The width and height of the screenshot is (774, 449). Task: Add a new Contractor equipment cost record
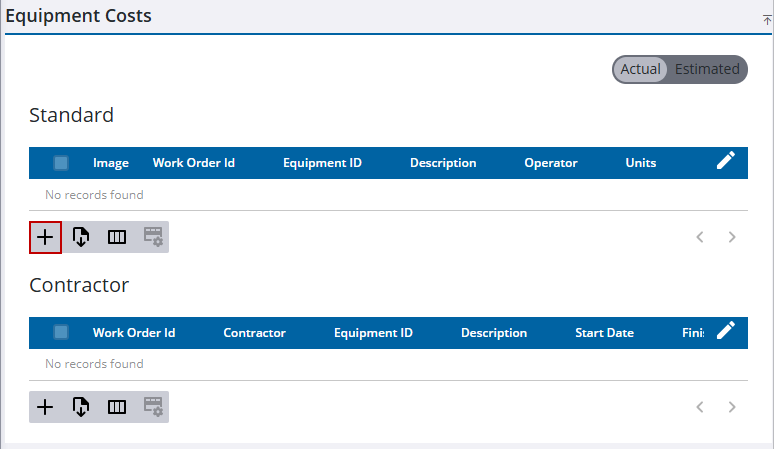[45, 407]
